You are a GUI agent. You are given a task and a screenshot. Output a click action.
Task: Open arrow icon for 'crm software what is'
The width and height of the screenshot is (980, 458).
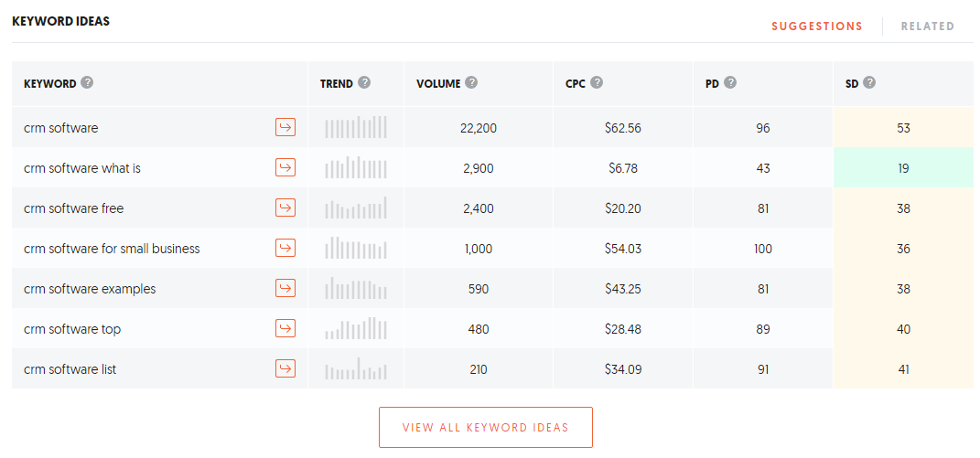coord(285,167)
